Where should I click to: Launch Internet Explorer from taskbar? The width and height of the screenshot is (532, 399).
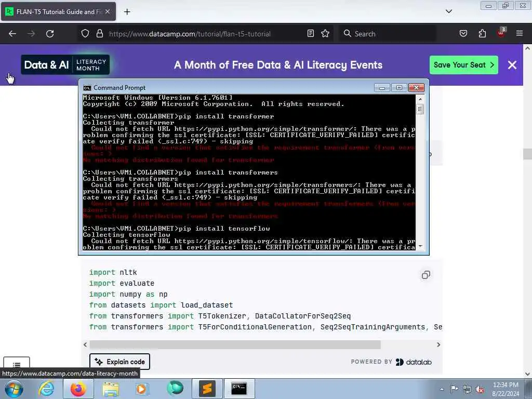[x=46, y=389]
